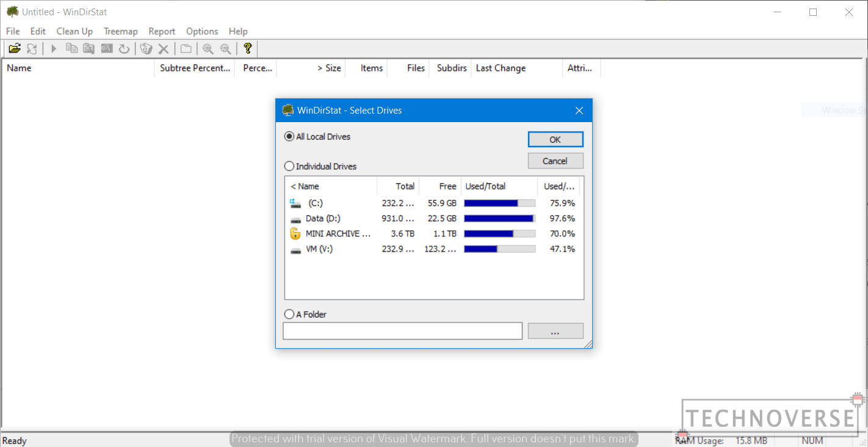
Task: Open the Report menu
Action: click(162, 31)
